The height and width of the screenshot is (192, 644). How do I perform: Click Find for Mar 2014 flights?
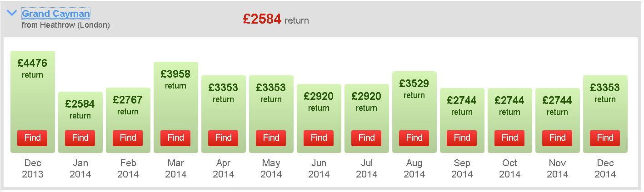[176, 138]
